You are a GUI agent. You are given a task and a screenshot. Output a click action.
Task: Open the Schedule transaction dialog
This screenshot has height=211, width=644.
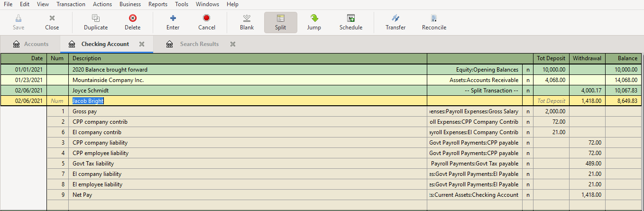pos(350,22)
